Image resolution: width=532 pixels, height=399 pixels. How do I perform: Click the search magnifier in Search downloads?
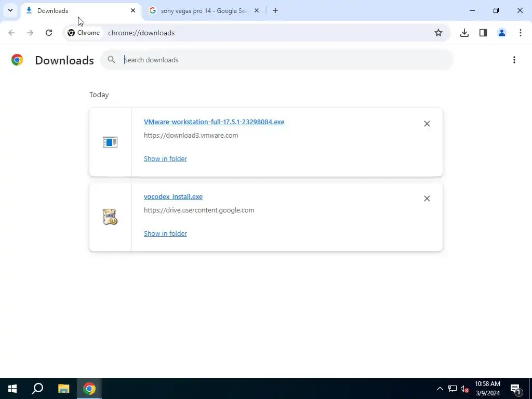[111, 60]
